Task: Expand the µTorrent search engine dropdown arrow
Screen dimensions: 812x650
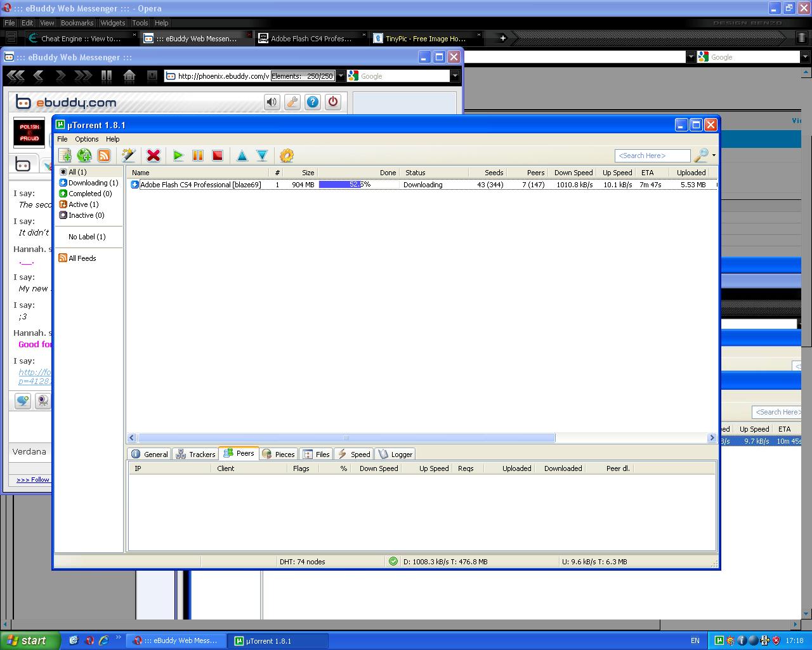Action: point(714,155)
